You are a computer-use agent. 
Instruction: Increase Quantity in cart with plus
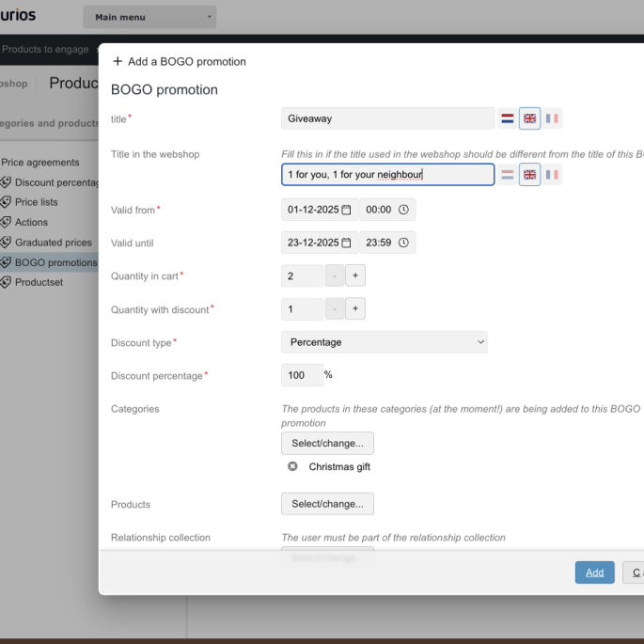tap(354, 276)
